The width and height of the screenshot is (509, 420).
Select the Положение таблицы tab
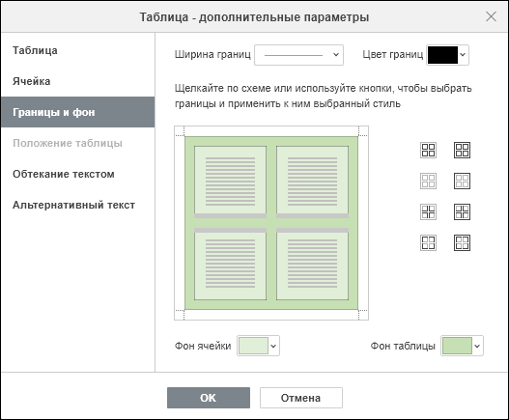[x=77, y=143]
